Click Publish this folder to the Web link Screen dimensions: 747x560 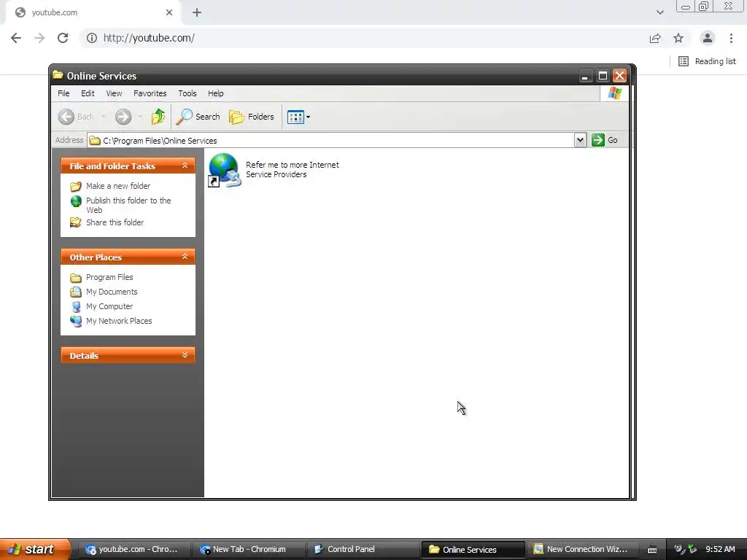(128, 205)
